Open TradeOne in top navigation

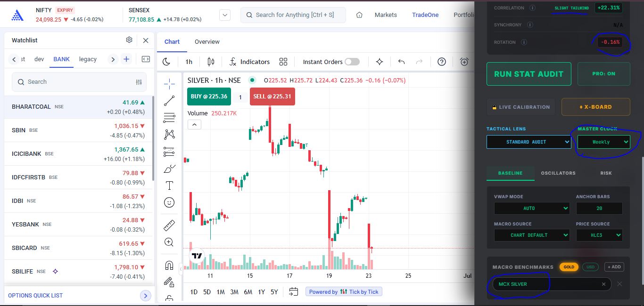tap(425, 15)
